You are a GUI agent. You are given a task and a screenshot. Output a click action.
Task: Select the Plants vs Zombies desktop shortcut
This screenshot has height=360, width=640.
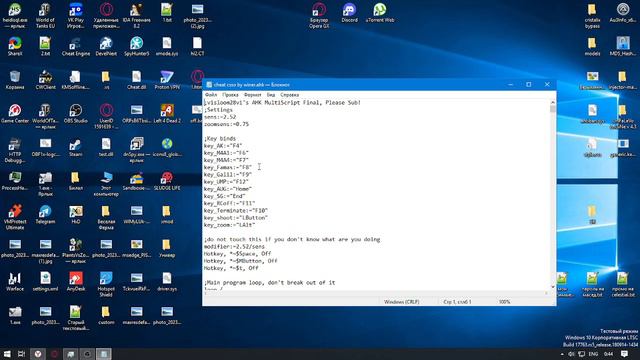coord(76,251)
